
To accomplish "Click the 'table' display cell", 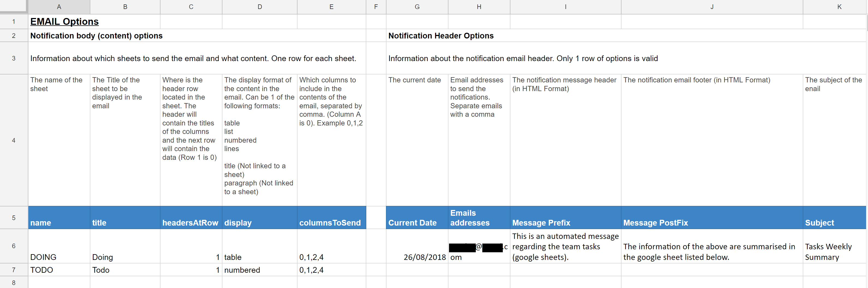I will point(260,246).
